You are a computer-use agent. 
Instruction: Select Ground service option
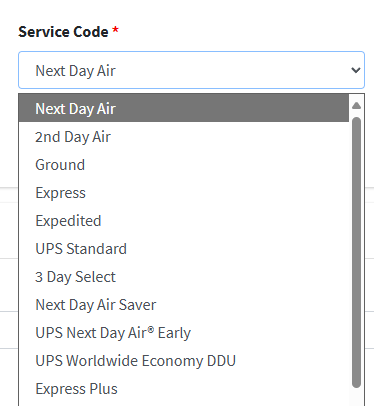184,164
